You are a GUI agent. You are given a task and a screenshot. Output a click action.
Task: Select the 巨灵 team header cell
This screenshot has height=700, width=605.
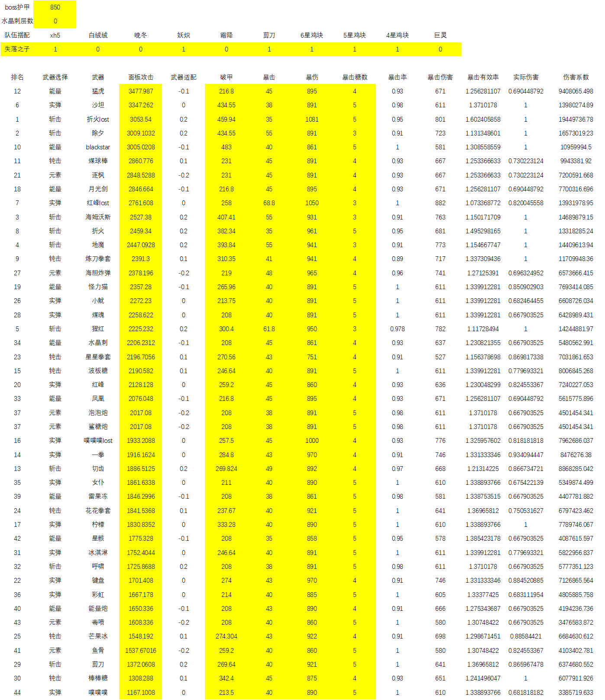click(440, 35)
